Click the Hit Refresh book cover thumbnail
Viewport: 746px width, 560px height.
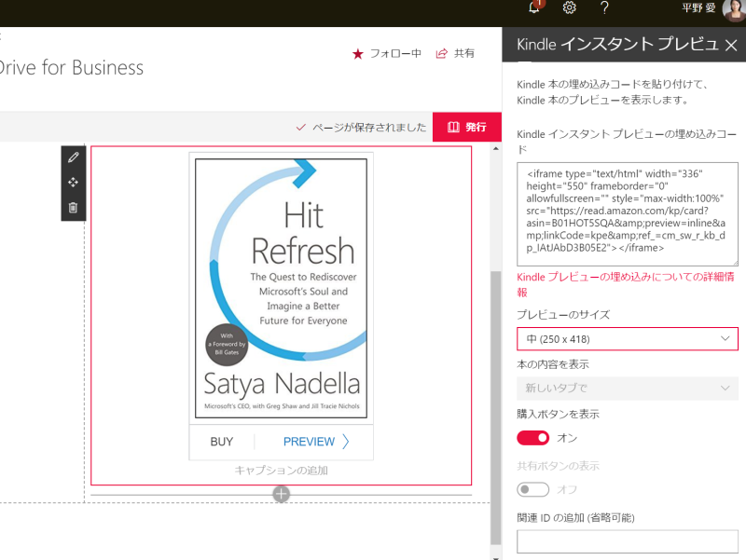(x=282, y=289)
